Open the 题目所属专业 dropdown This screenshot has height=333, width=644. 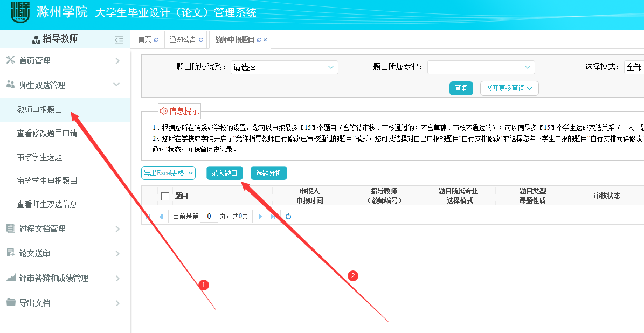click(481, 67)
